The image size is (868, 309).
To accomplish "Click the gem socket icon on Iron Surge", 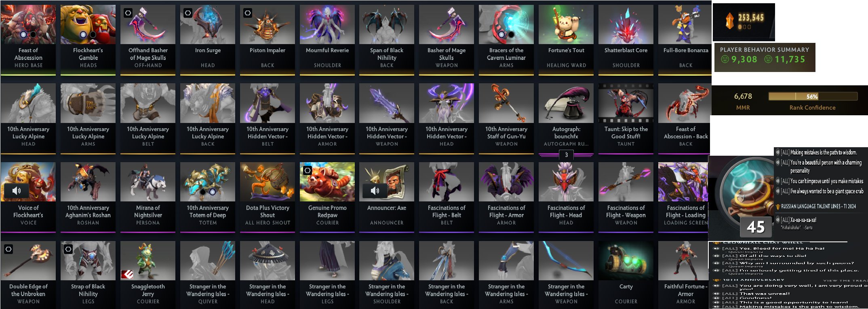I will 188,13.
